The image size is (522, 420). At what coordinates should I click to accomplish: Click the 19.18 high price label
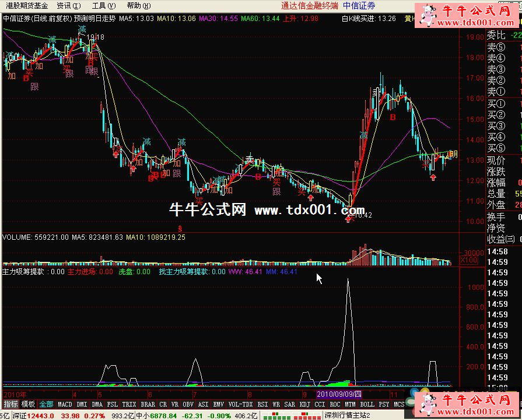pyautogui.click(x=95, y=37)
